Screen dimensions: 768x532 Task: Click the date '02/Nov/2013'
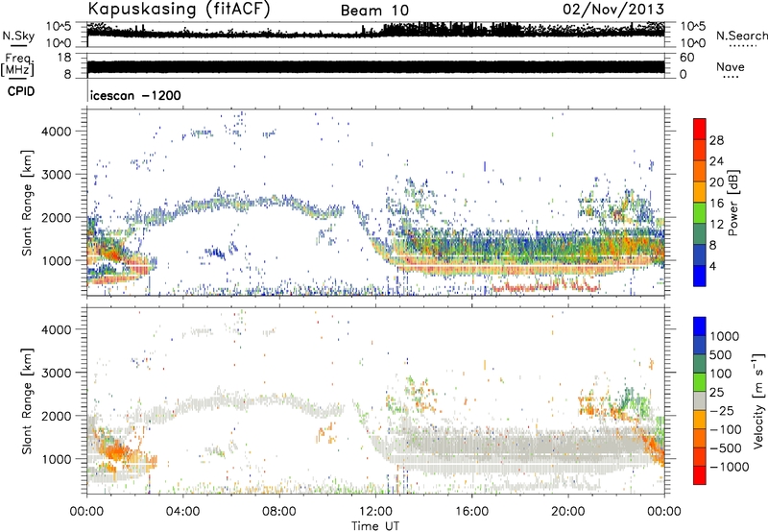point(613,9)
